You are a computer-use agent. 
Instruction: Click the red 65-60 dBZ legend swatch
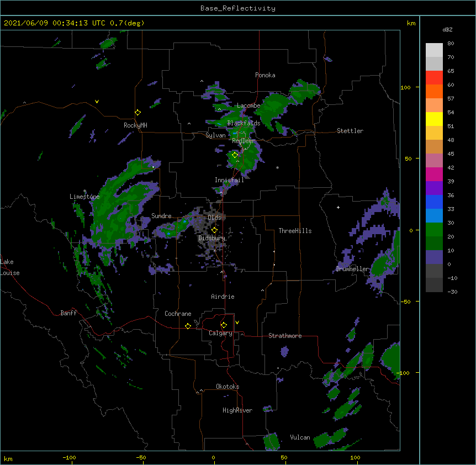434,78
